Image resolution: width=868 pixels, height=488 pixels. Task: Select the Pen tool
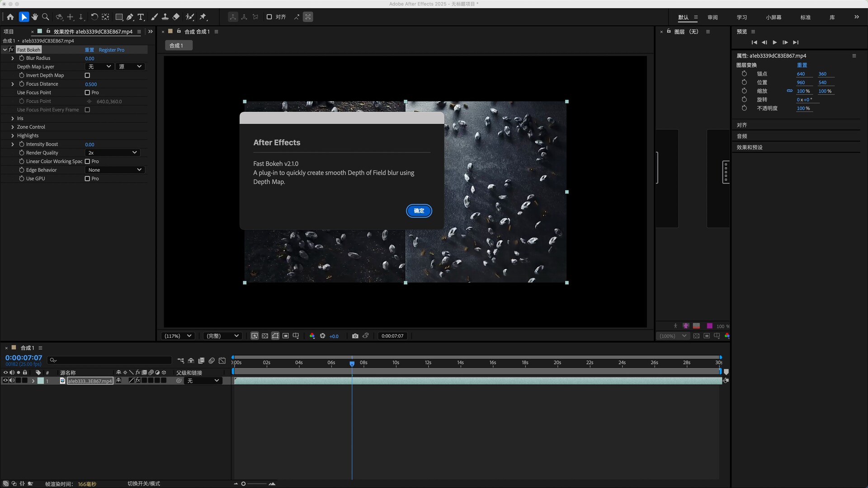[130, 17]
